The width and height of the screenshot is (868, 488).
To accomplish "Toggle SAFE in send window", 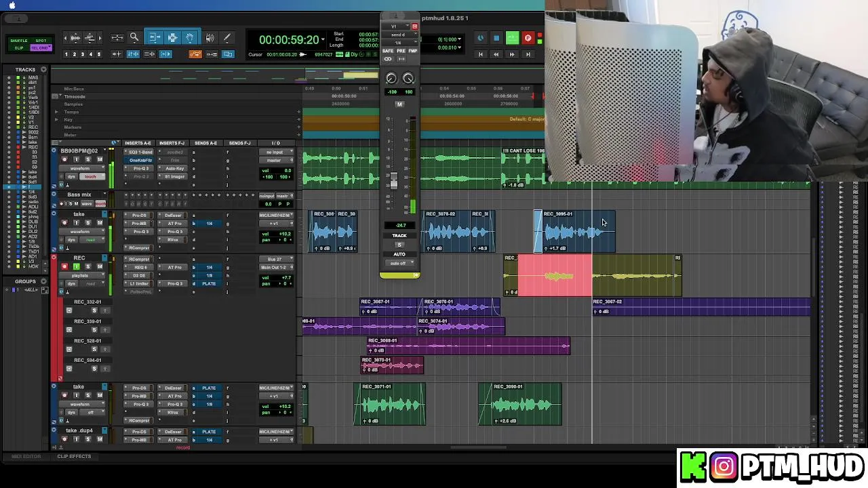I will coord(388,51).
